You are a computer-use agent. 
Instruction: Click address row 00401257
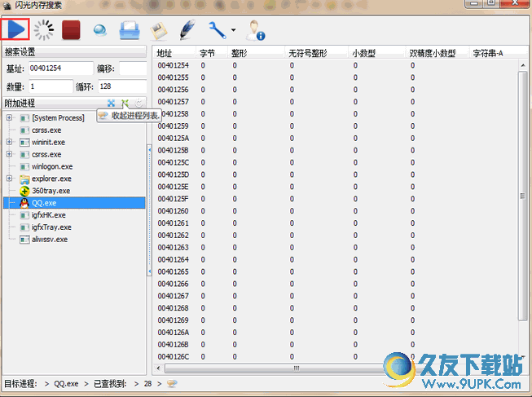click(173, 102)
